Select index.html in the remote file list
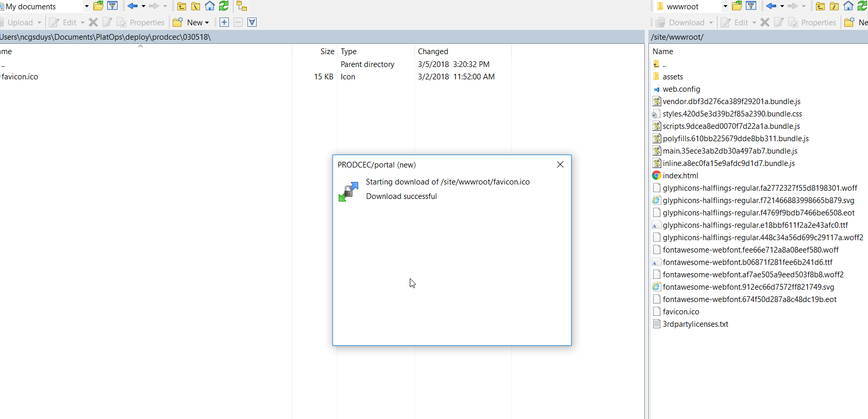This screenshot has height=419, width=868. (x=680, y=176)
